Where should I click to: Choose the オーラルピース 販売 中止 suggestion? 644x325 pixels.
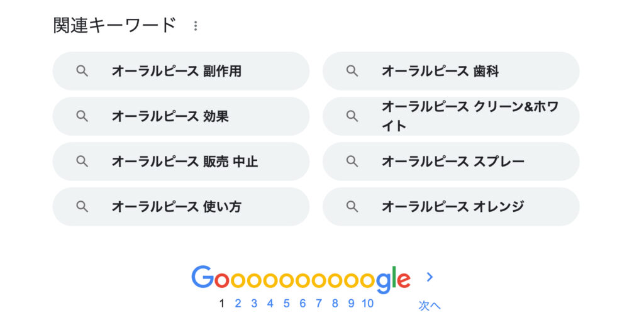[180, 162]
